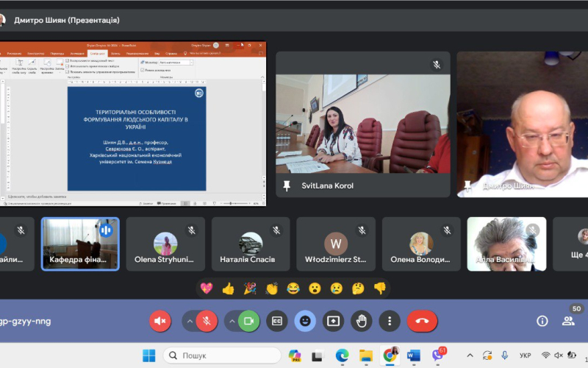The image size is (588, 368).
Task: Unpin SvitLana Korol's video tile
Action: coord(287,185)
